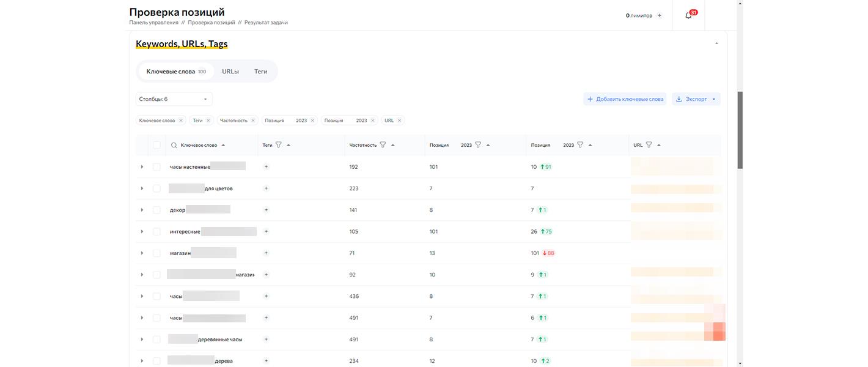Open filter on 'Позиция 2023' column beside 'Частотность'
868x367 pixels.
478,145
